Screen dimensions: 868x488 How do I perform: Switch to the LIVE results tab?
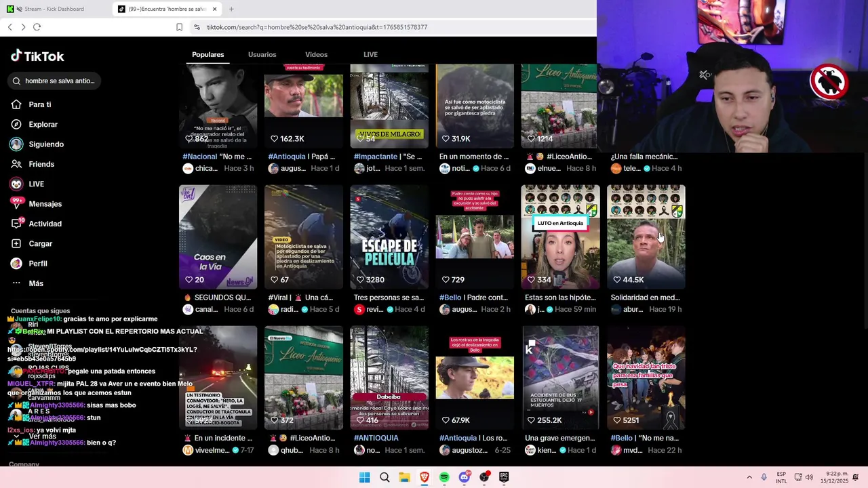(x=370, y=54)
